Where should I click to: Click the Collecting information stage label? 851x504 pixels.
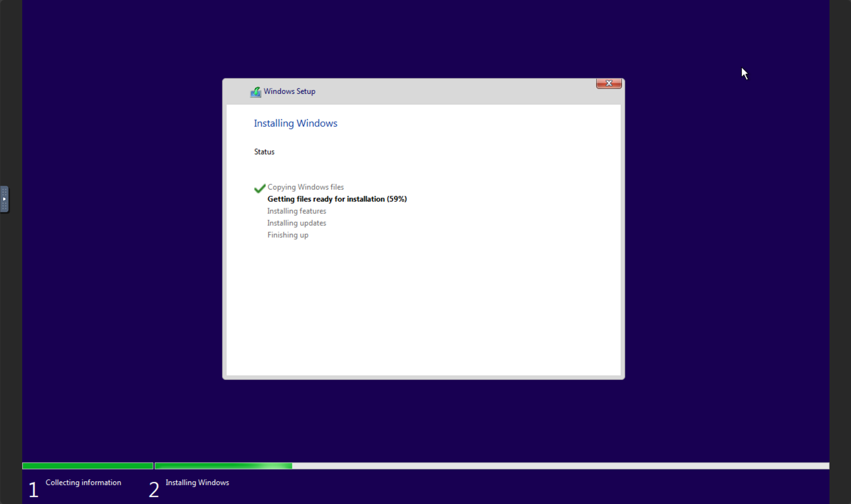tap(83, 483)
